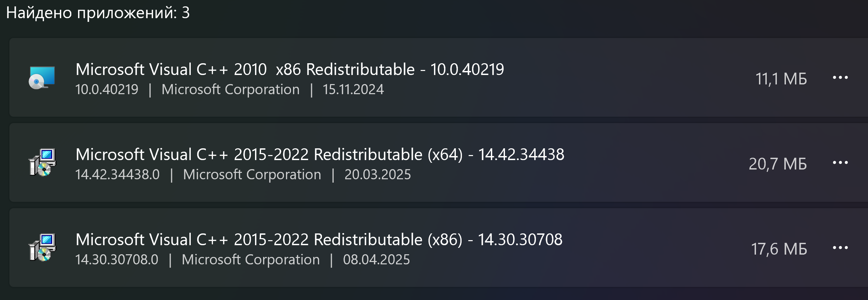Click the Visual C++ 2015-2022 (x64) app icon
Screen dimensions: 868x300
pyautogui.click(x=42, y=163)
